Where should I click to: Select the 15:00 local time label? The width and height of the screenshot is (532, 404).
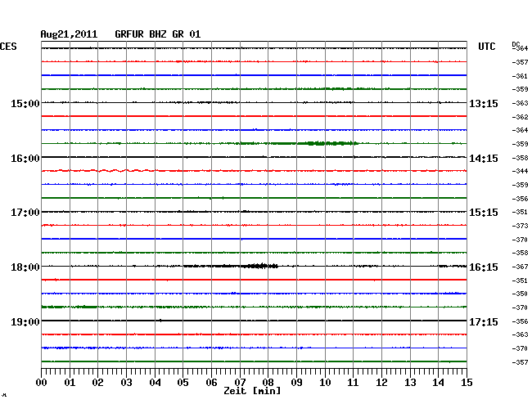(x=25, y=103)
